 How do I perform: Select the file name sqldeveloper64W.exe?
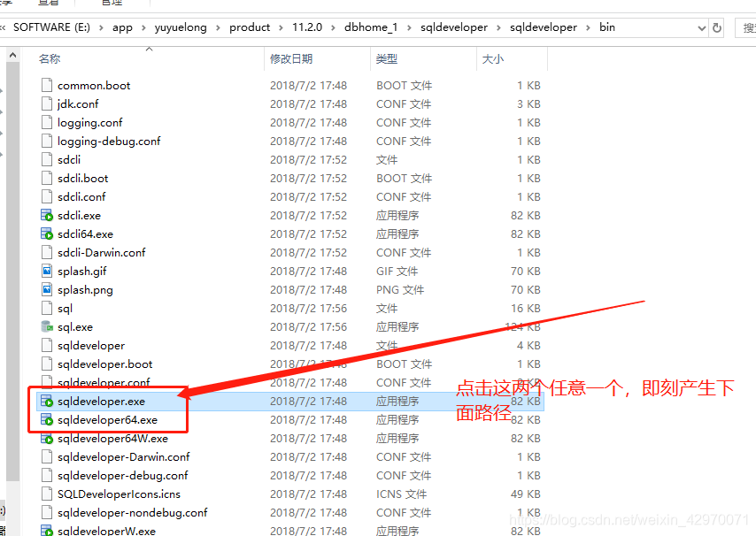(x=112, y=439)
